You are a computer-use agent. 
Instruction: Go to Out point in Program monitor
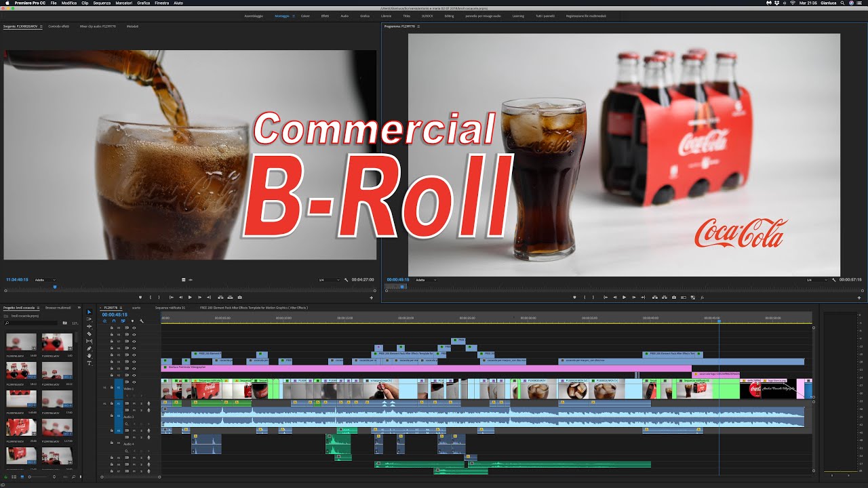pyautogui.click(x=644, y=297)
